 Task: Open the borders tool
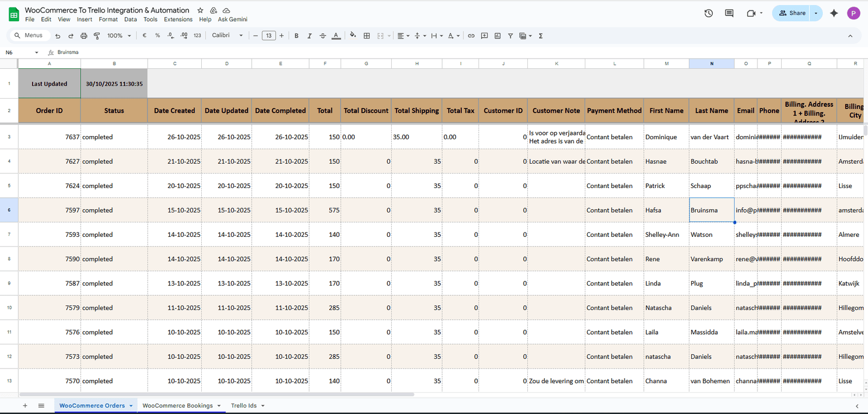coord(367,36)
